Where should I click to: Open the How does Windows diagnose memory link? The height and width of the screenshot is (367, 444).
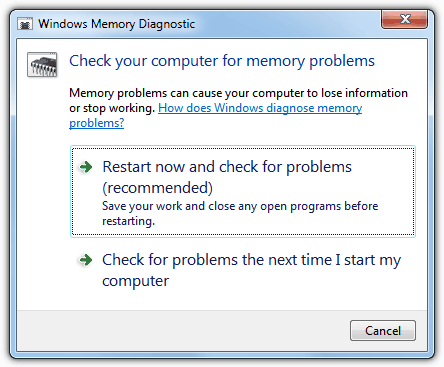tap(260, 108)
